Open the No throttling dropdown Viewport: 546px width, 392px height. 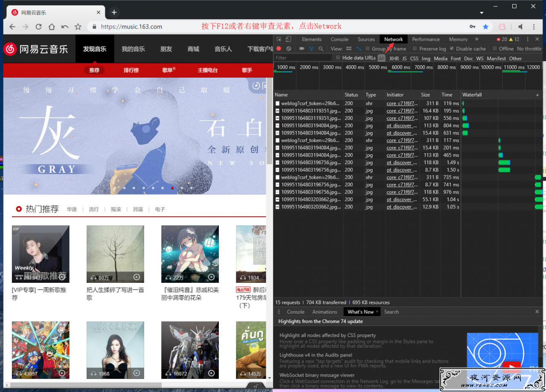[529, 49]
